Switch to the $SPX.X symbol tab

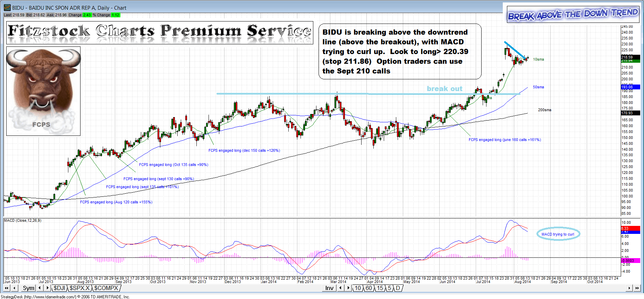(79, 288)
